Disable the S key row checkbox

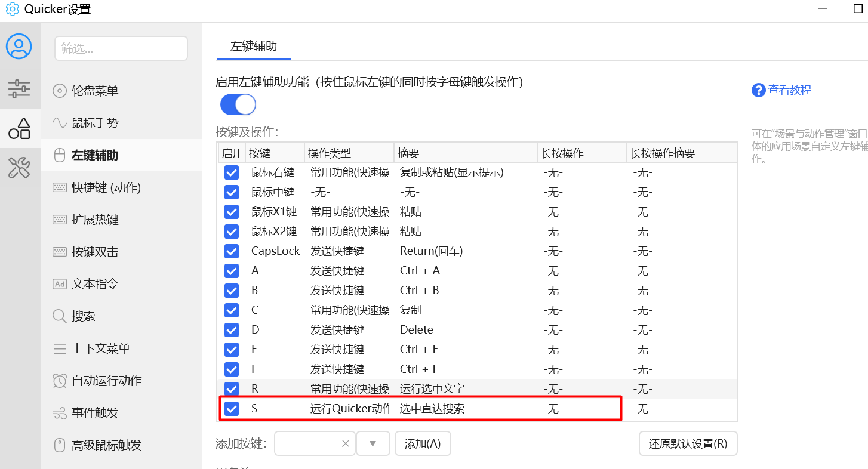tap(231, 409)
